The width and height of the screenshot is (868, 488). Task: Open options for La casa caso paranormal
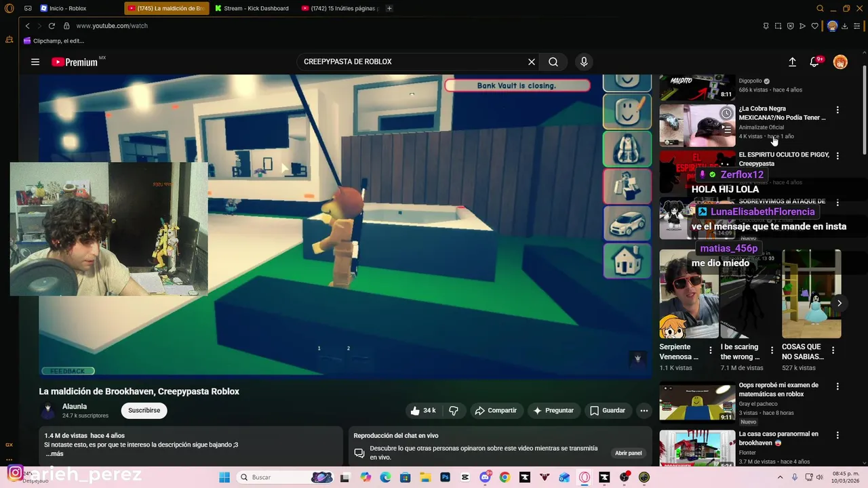pyautogui.click(x=837, y=435)
